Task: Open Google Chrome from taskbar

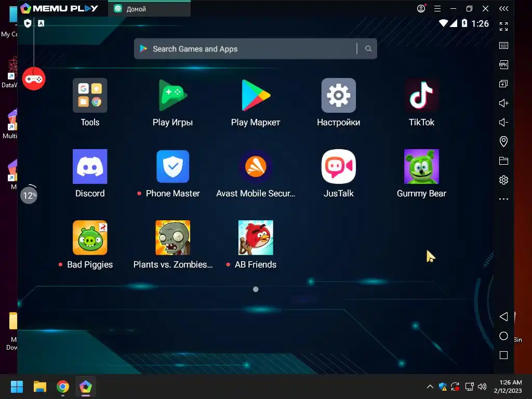Action: 63,387
